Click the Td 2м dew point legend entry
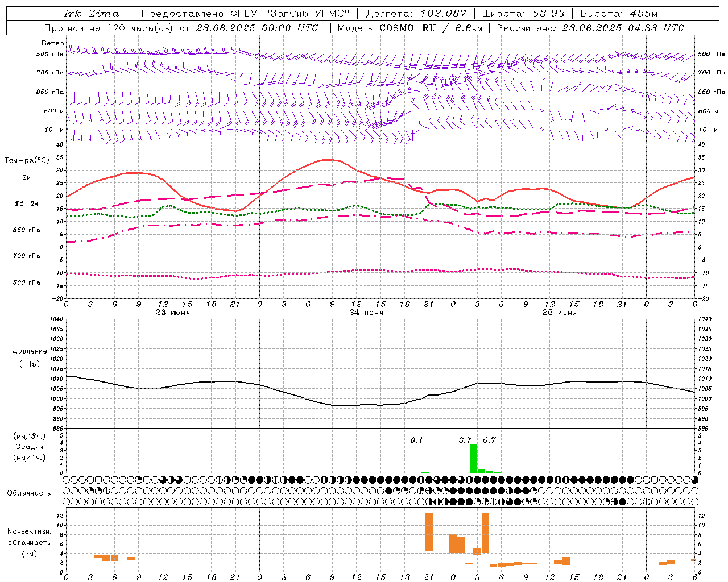 click(27, 203)
